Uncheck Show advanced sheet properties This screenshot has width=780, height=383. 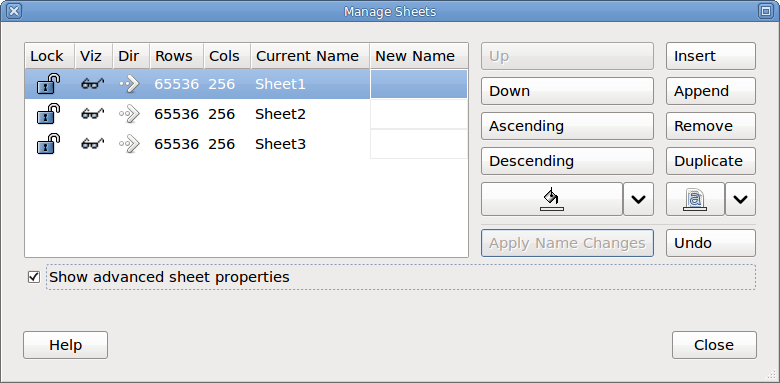click(34, 277)
